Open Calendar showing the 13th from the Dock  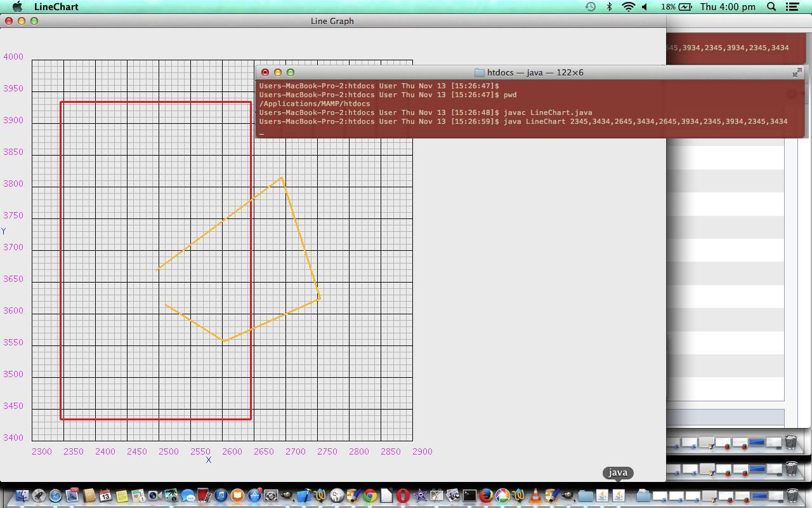(105, 495)
